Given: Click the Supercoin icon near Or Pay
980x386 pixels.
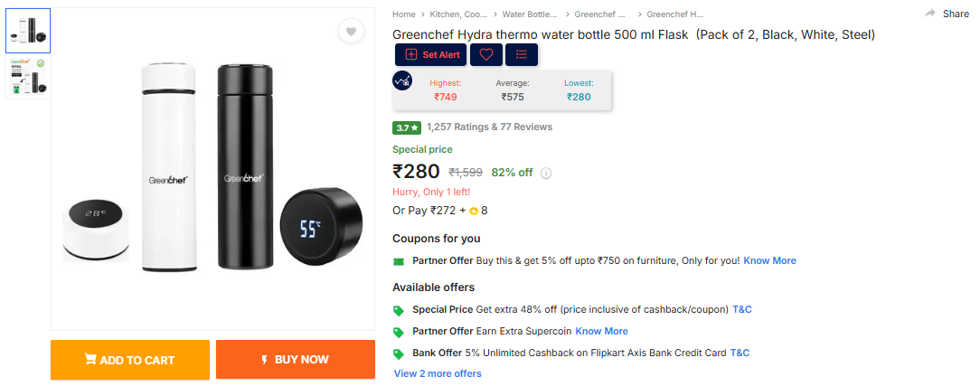Looking at the screenshot, I should (x=474, y=212).
